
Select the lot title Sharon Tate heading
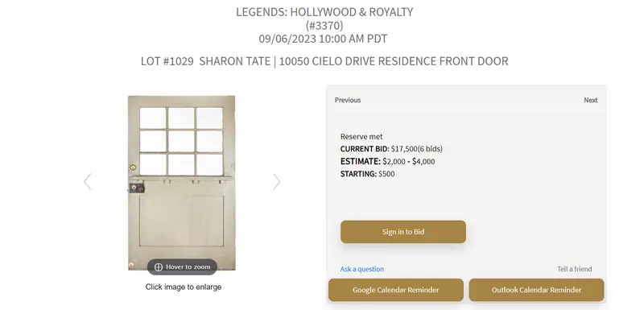324,61
